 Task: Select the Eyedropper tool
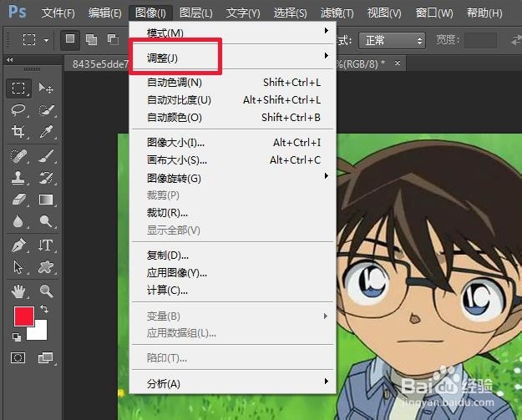click(46, 131)
